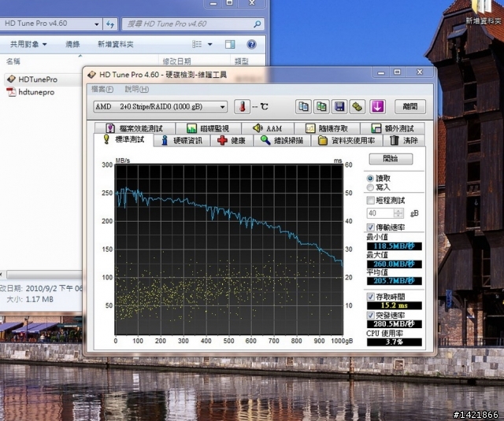Toggle the 傳輸速率 checkbox

point(370,227)
